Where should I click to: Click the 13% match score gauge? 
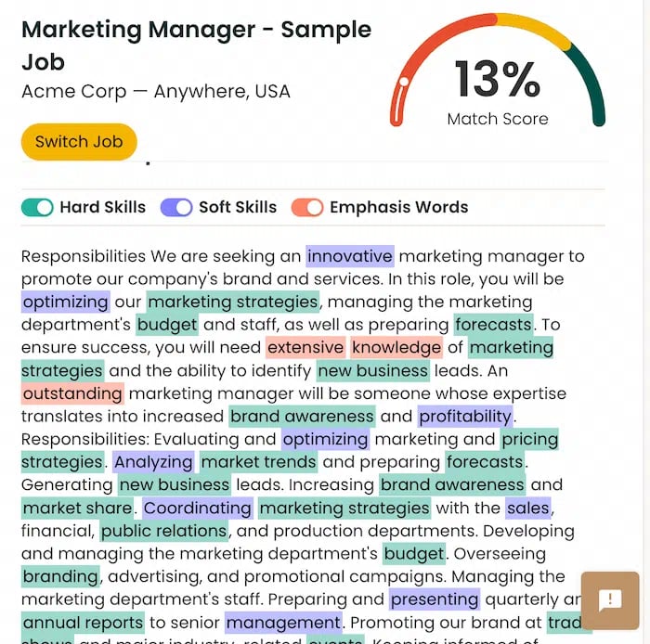click(x=498, y=71)
